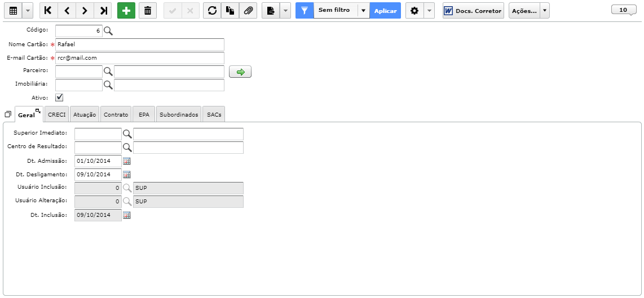Search Código with the magnifier icon
The height and width of the screenshot is (298, 644).
(x=108, y=31)
